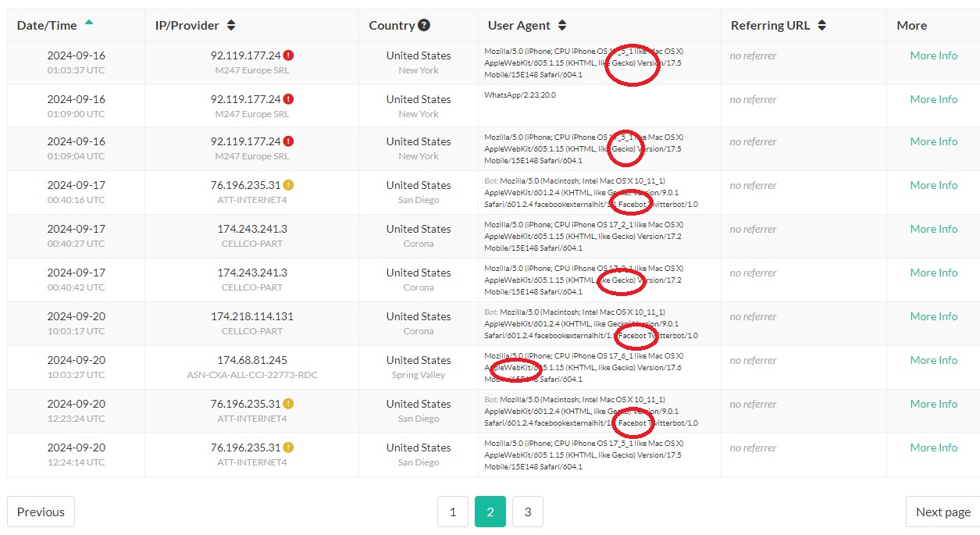Open More Info for the first Corona row
This screenshot has width=980, height=535.
coord(933,229)
